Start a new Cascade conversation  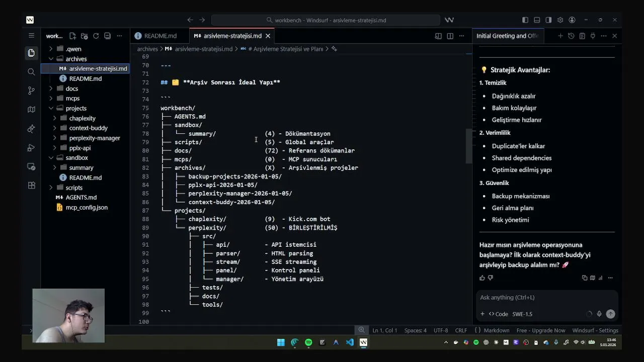coord(560,36)
